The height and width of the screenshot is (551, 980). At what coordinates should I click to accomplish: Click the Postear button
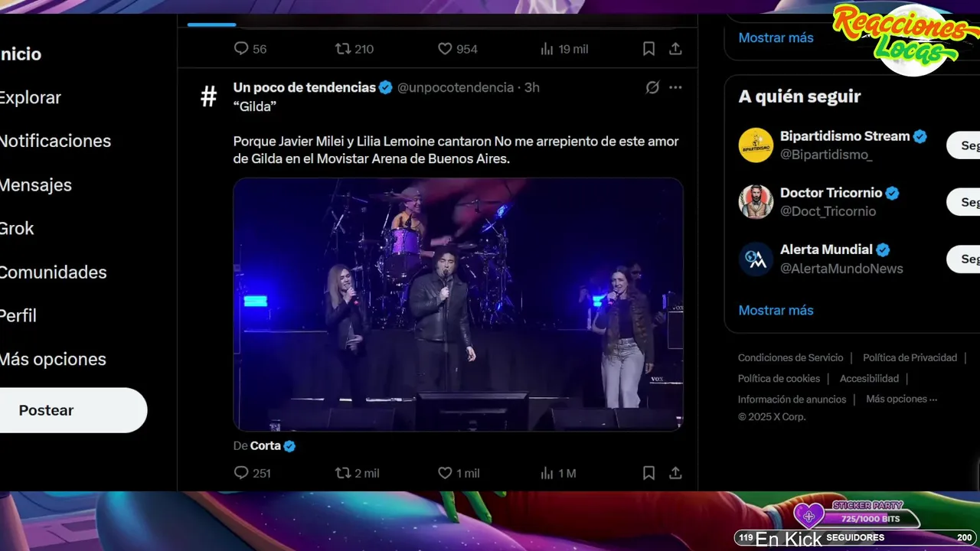[73, 410]
